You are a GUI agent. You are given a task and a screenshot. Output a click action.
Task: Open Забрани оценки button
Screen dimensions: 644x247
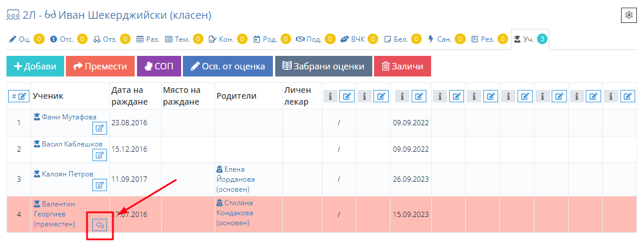click(323, 66)
